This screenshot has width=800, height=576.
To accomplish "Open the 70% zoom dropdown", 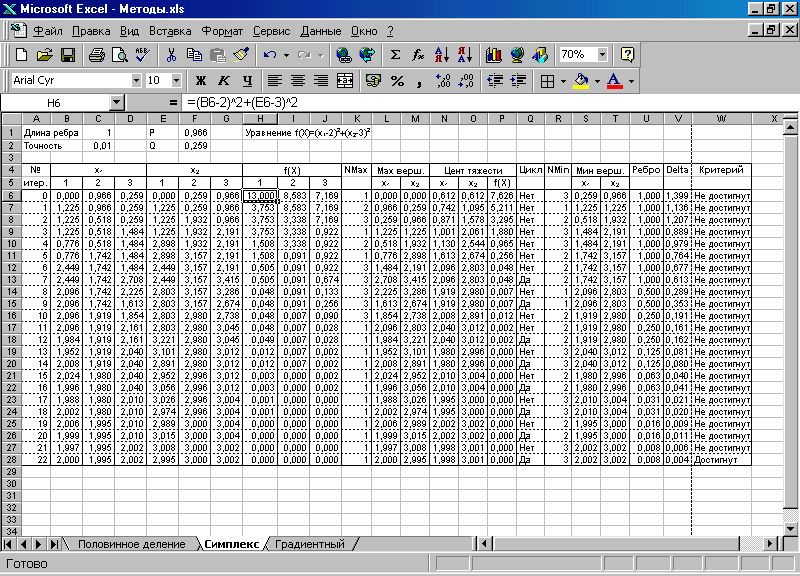I will click(x=603, y=54).
